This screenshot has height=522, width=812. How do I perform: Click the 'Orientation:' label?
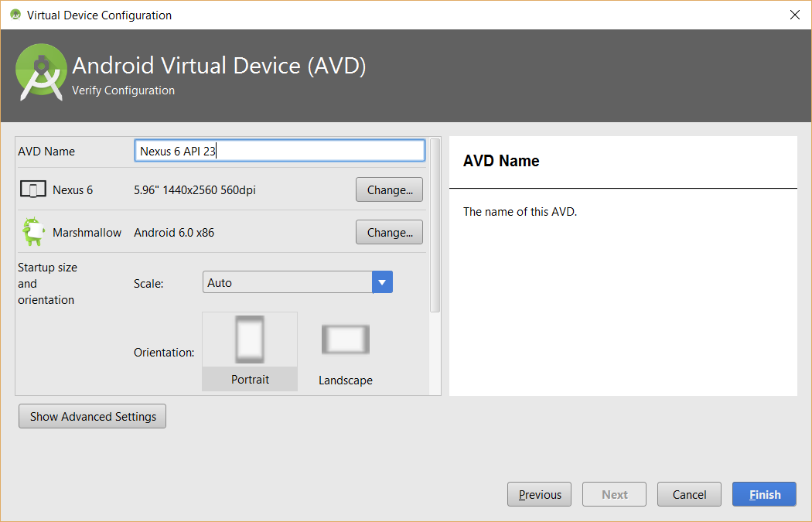click(164, 353)
